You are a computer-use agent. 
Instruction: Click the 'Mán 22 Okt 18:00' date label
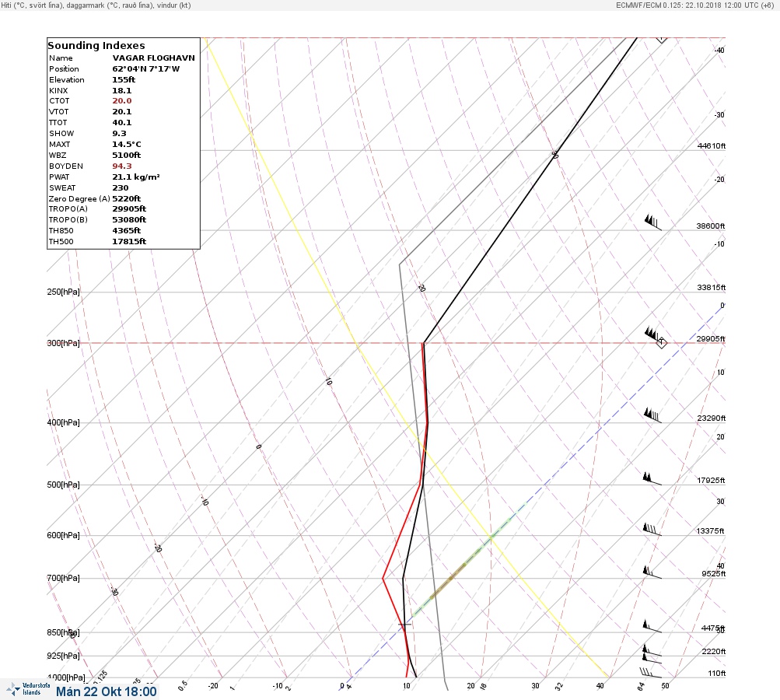click(x=106, y=691)
